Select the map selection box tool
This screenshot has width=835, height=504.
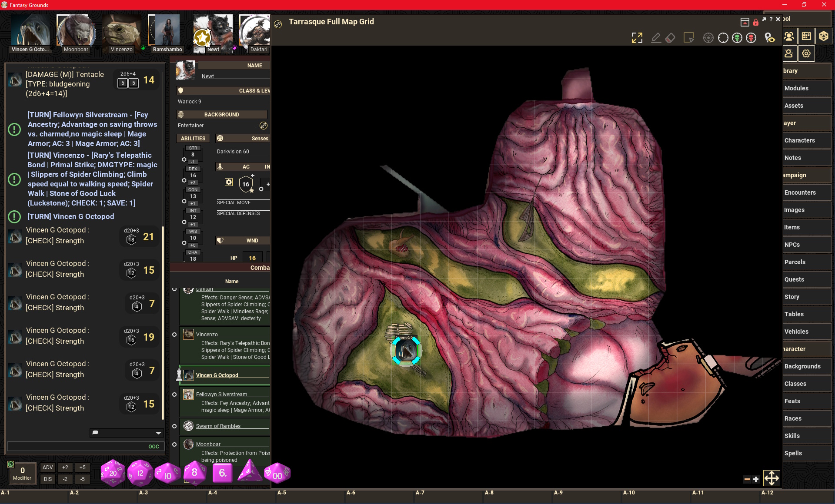689,38
